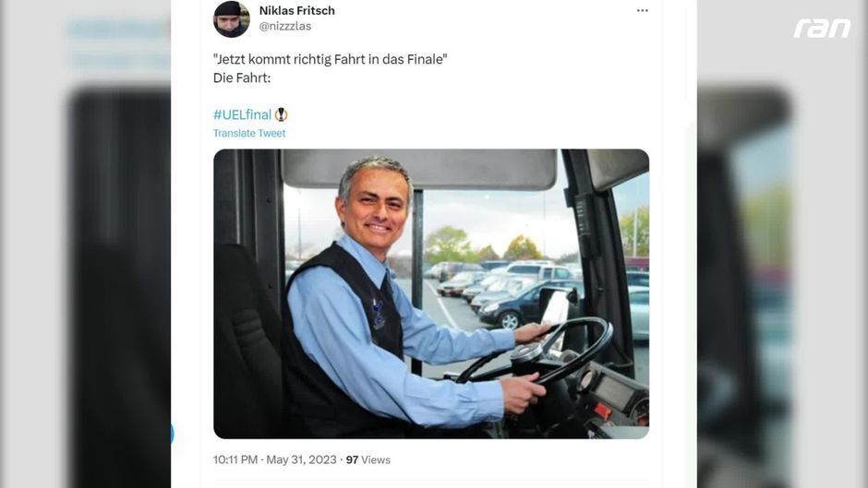This screenshot has width=868, height=488.
Task: Click the @nizzzlas handle
Action: (285, 26)
